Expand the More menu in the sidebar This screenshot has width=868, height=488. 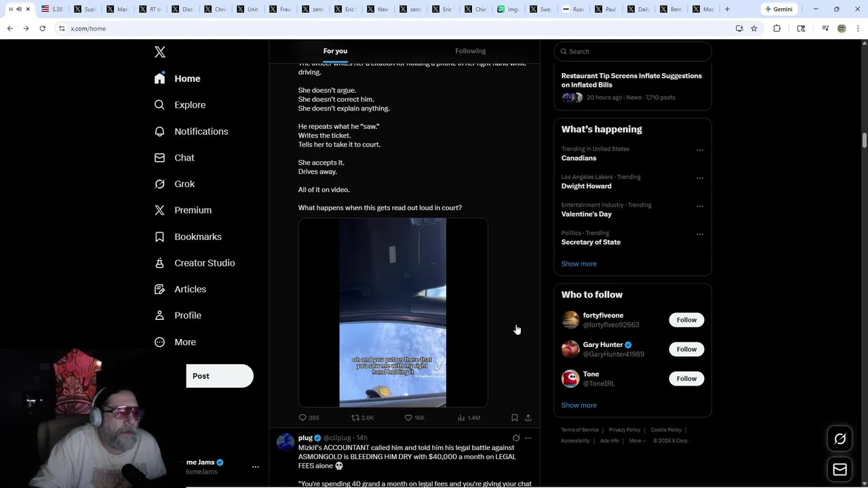(x=175, y=342)
